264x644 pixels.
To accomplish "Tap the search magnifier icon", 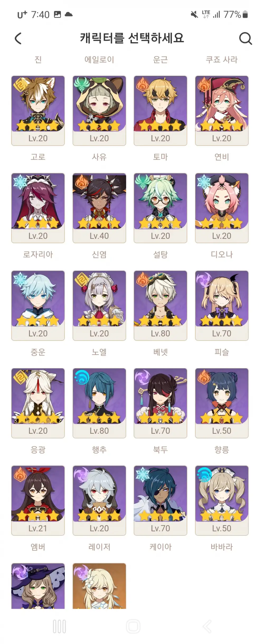I will click(246, 39).
